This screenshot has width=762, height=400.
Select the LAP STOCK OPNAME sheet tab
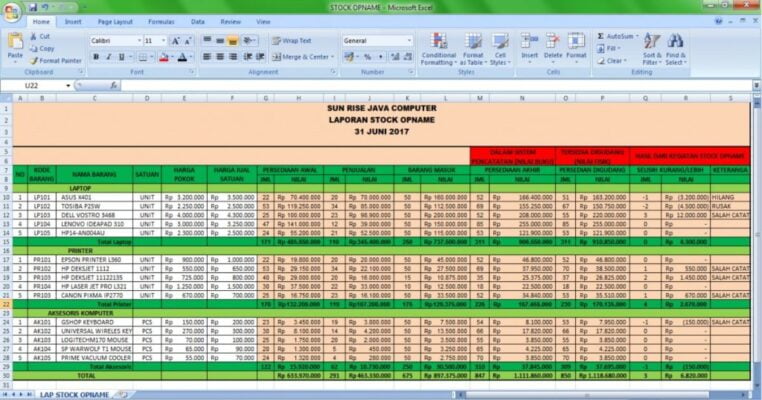click(74, 395)
